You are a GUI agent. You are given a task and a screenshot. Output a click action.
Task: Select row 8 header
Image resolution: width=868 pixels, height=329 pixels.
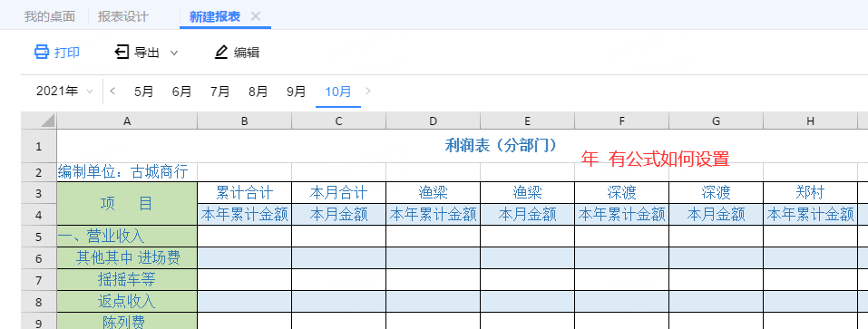point(39,301)
